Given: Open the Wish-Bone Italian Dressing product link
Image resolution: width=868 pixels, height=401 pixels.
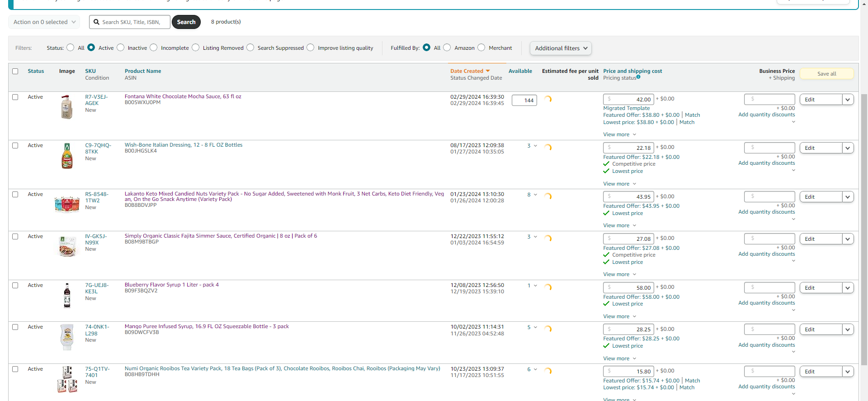Looking at the screenshot, I should click(x=184, y=145).
